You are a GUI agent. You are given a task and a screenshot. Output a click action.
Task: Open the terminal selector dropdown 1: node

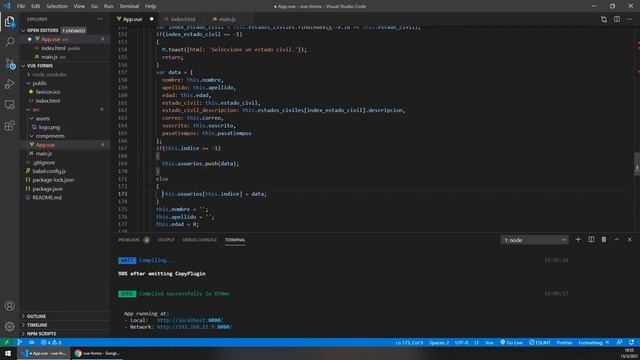pos(534,240)
